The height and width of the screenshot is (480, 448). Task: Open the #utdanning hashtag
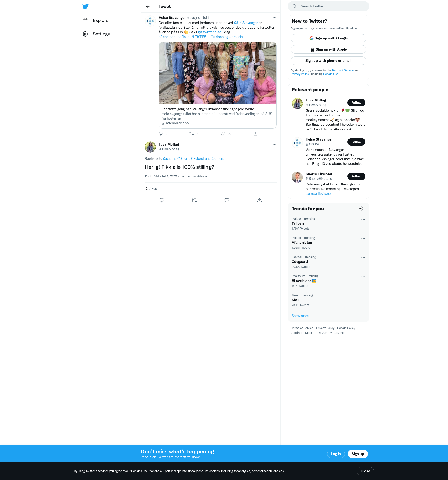[x=219, y=37]
